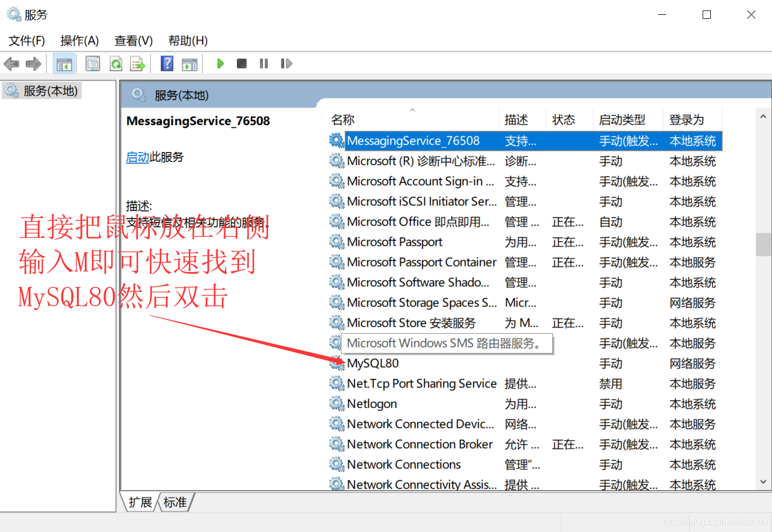Click the Export list toolbar icon

(137, 64)
